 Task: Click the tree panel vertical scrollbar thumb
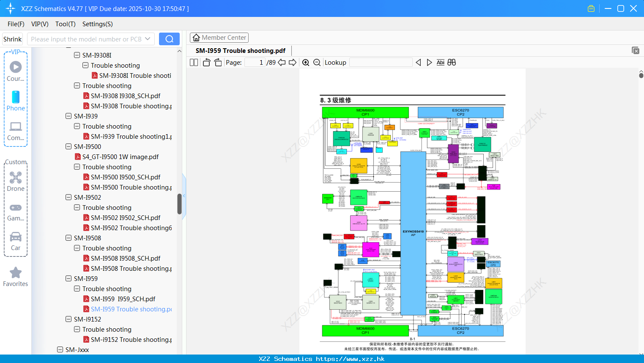coord(179,204)
